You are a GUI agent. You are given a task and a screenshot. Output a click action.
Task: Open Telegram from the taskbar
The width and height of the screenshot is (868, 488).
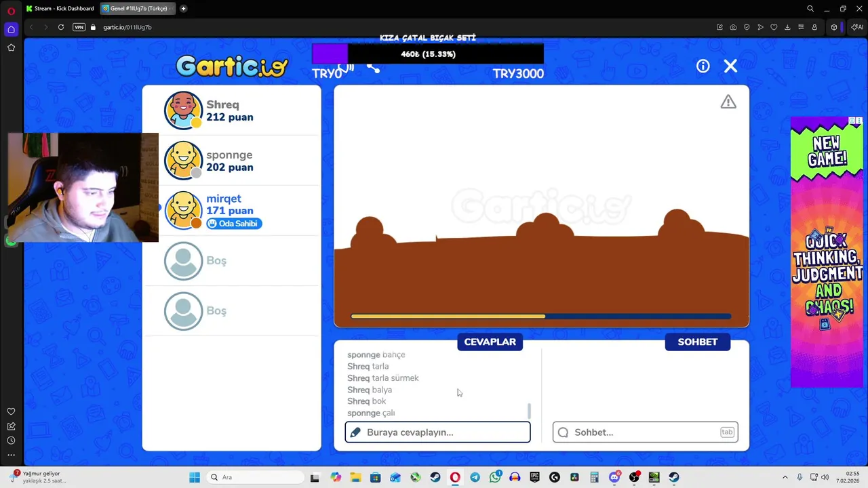(x=475, y=477)
